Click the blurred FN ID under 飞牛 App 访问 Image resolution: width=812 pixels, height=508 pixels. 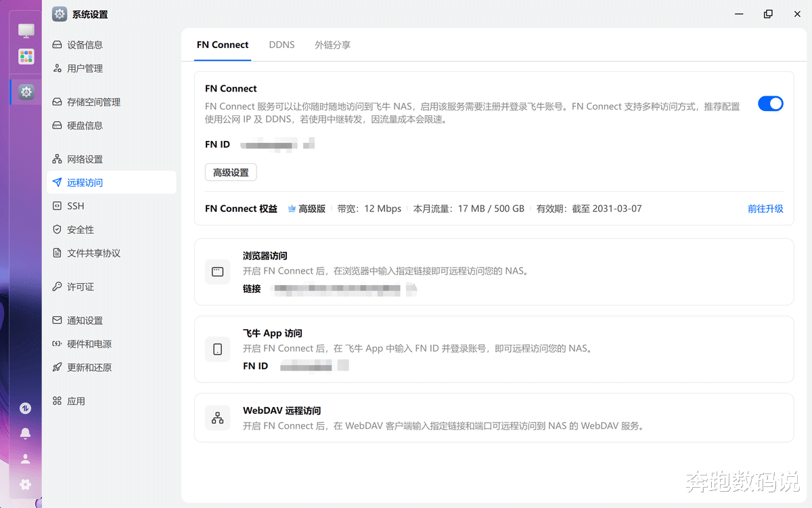click(315, 366)
